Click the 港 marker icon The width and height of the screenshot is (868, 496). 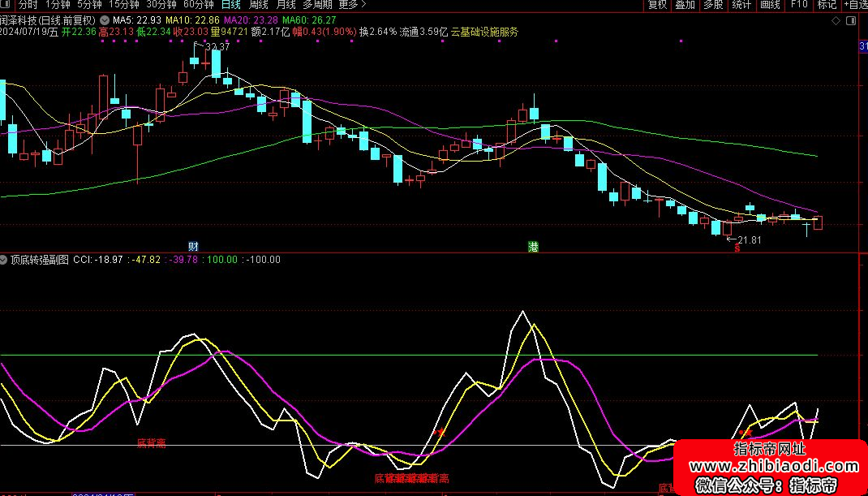coord(533,247)
